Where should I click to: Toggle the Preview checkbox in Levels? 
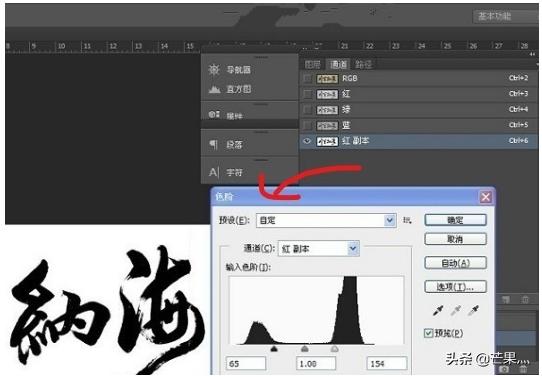428,333
